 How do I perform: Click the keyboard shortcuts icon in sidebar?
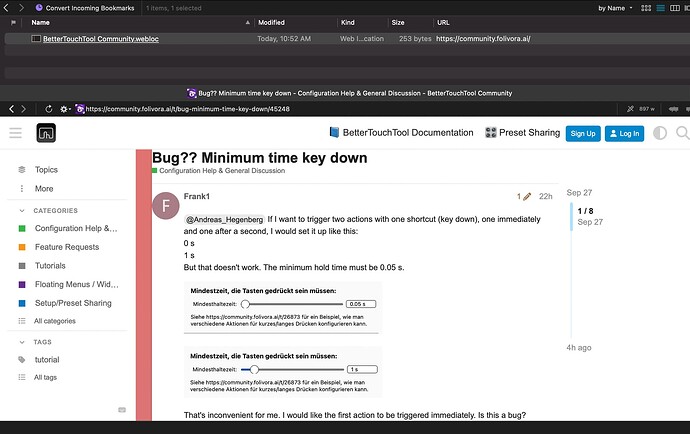click(x=122, y=409)
